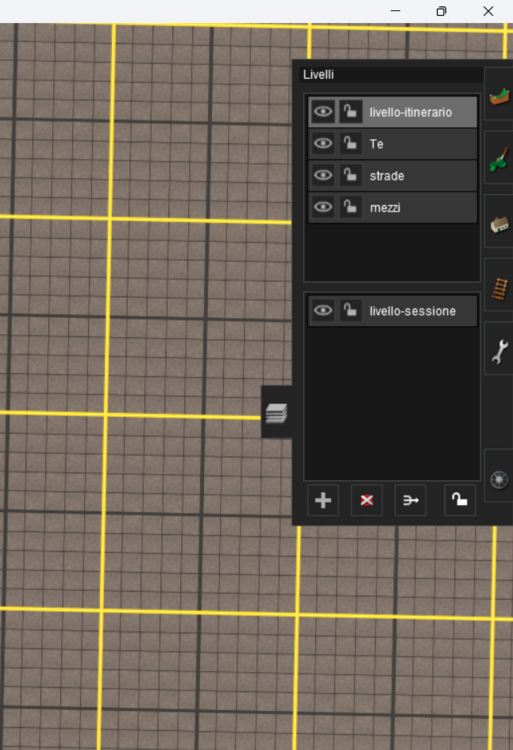Open the Topology terrain tools tab

tap(499, 94)
